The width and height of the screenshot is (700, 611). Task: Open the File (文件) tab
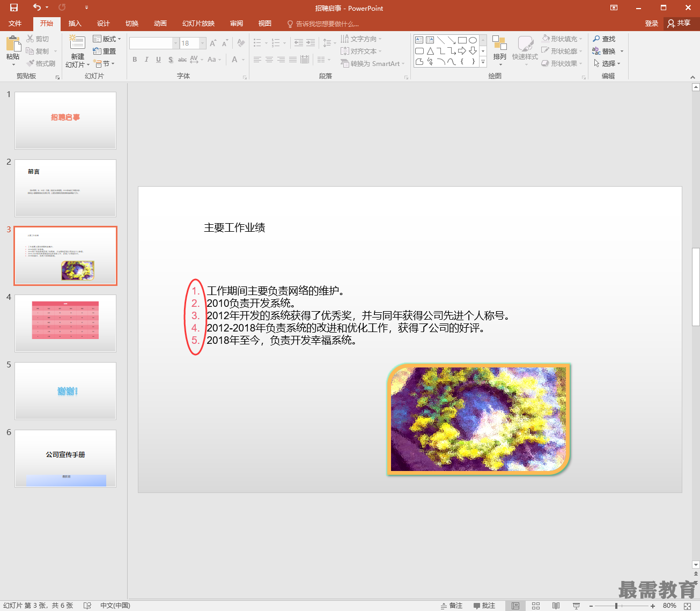point(15,23)
